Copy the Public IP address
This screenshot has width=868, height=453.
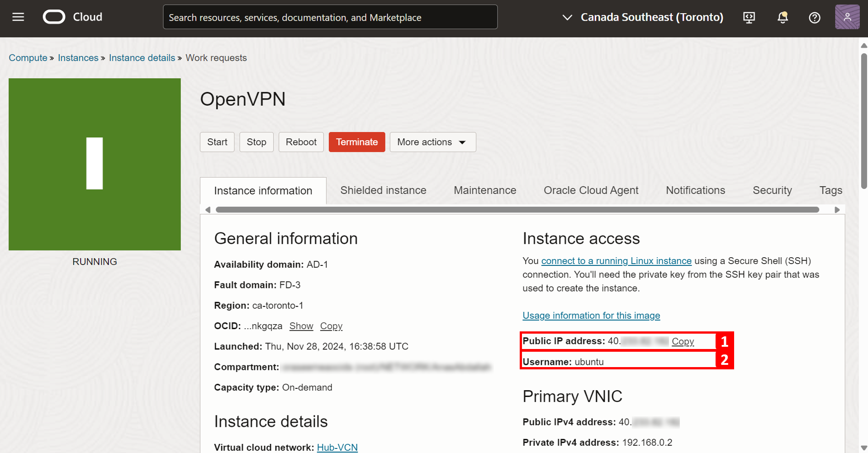coord(683,341)
